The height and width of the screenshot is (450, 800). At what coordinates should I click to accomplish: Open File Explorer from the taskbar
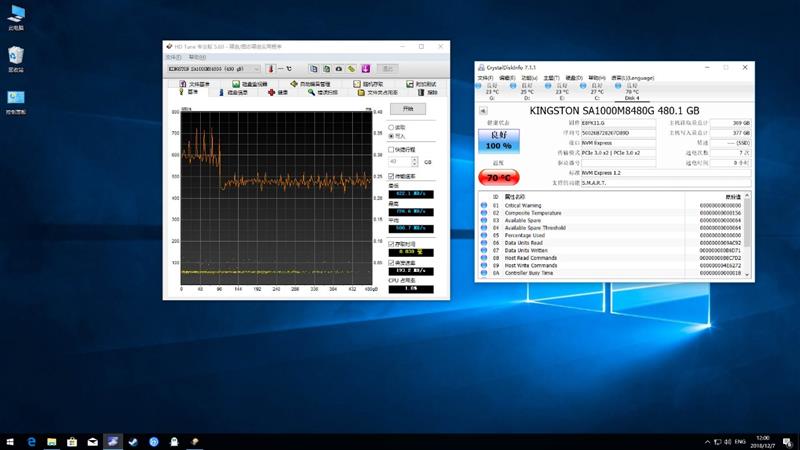(x=52, y=442)
